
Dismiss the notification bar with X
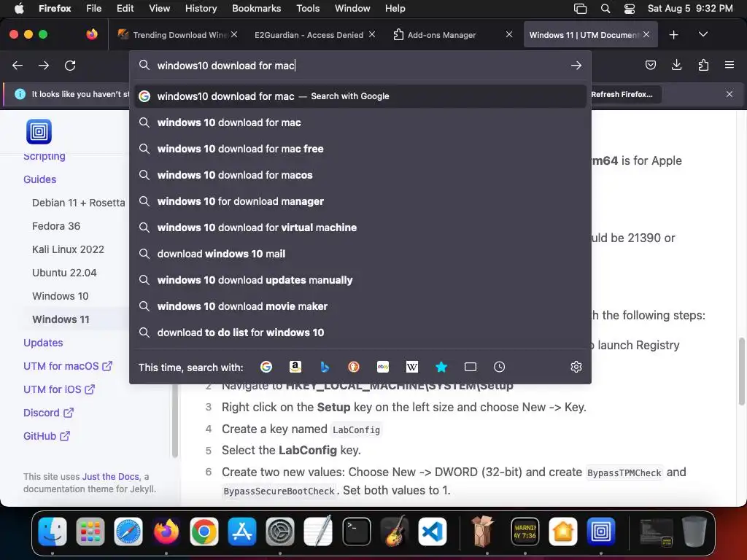[x=729, y=94]
